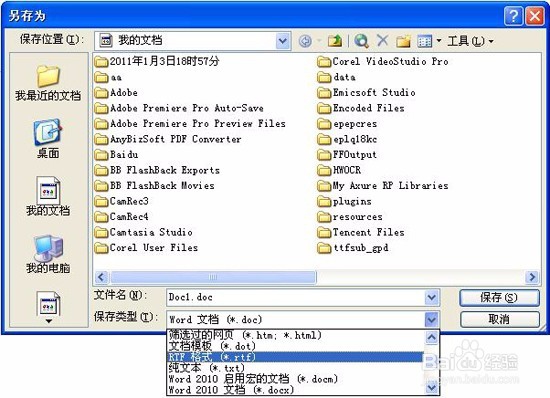Click the Back navigation arrow icon
The image size is (550, 398).
click(x=305, y=41)
